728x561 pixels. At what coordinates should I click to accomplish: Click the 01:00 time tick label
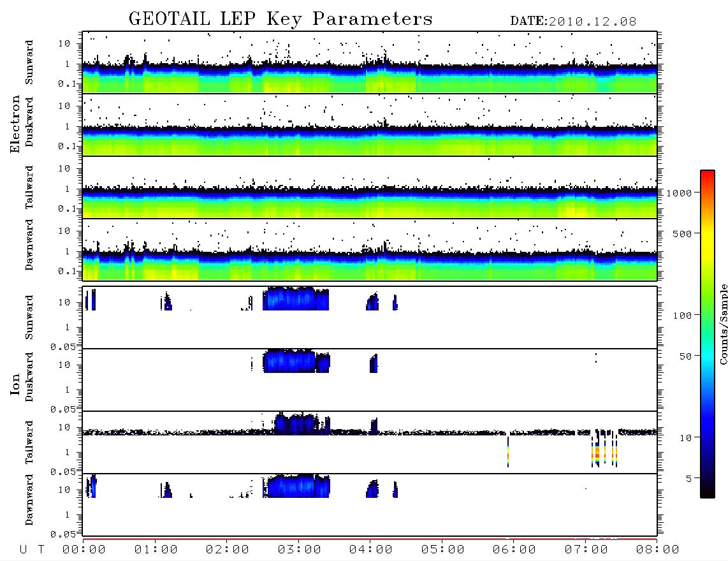[156, 550]
